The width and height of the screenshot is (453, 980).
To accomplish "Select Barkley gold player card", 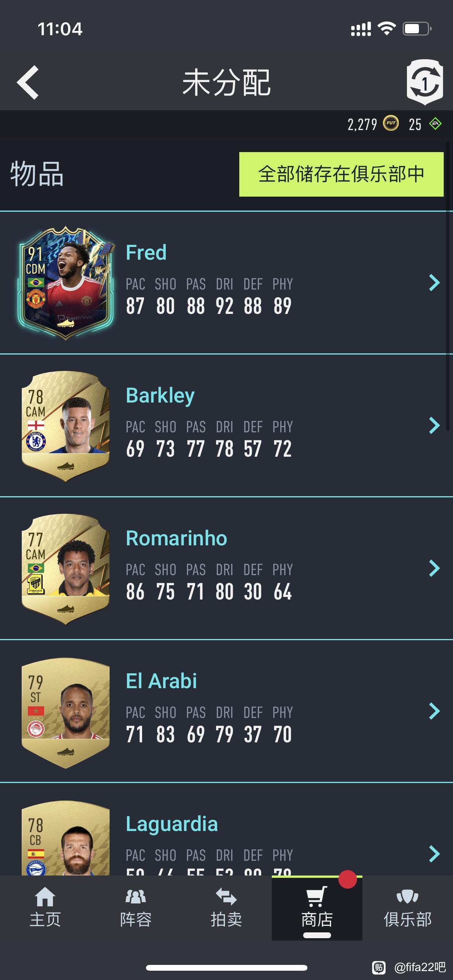I will click(x=65, y=427).
